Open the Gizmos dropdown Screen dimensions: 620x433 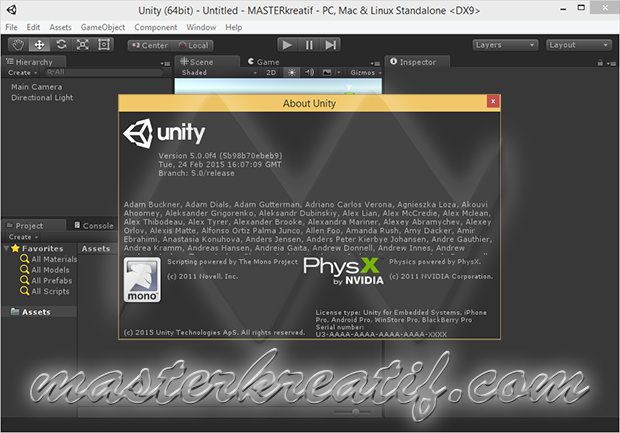pyautogui.click(x=366, y=72)
